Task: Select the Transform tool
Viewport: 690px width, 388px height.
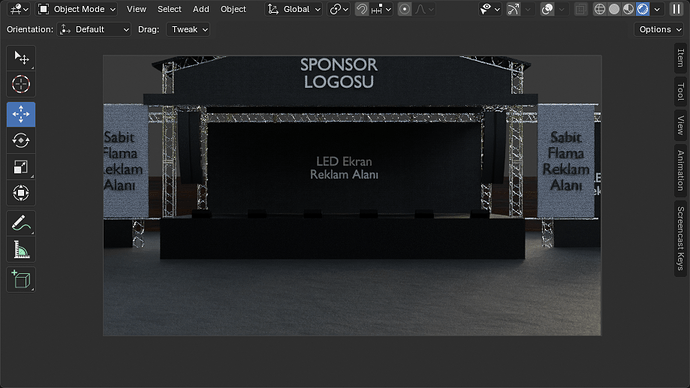Action: pyautogui.click(x=21, y=193)
